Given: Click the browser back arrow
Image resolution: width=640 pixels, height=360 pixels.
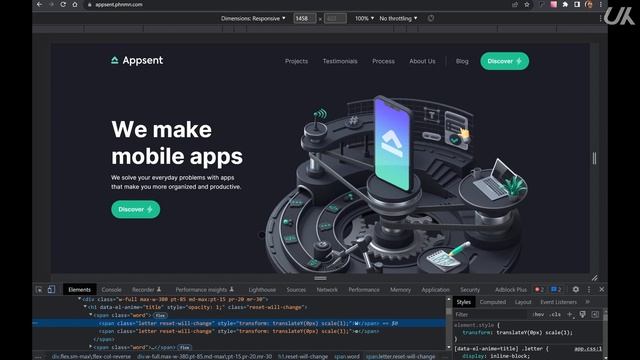Looking at the screenshot, I should [39, 4].
